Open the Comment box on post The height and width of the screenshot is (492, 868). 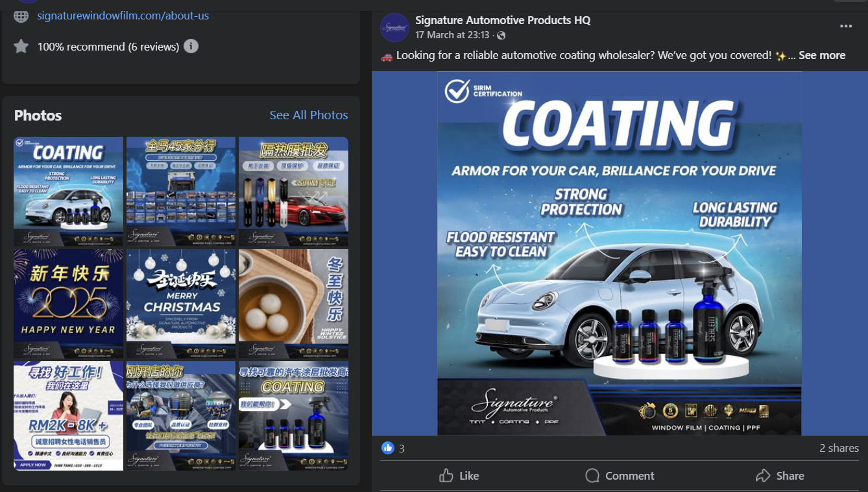[x=620, y=476]
